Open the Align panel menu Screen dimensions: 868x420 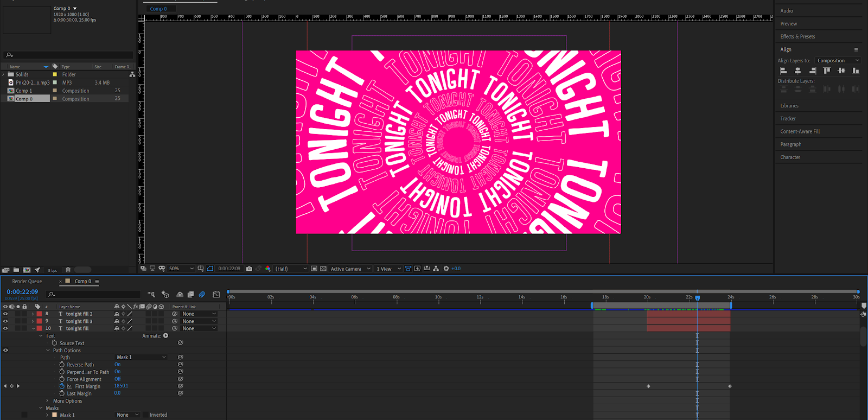(856, 49)
